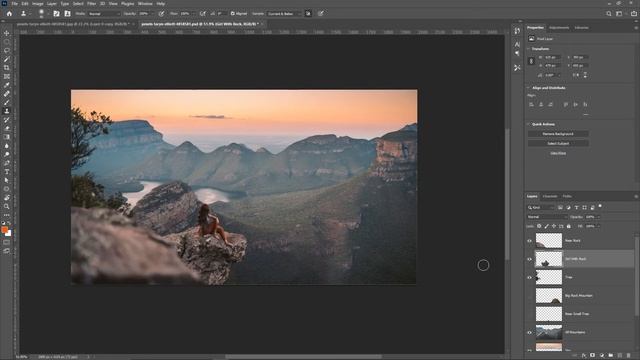Click Add layer mask icon
This screenshot has width=640, height=360.
pyautogui.click(x=593, y=356)
